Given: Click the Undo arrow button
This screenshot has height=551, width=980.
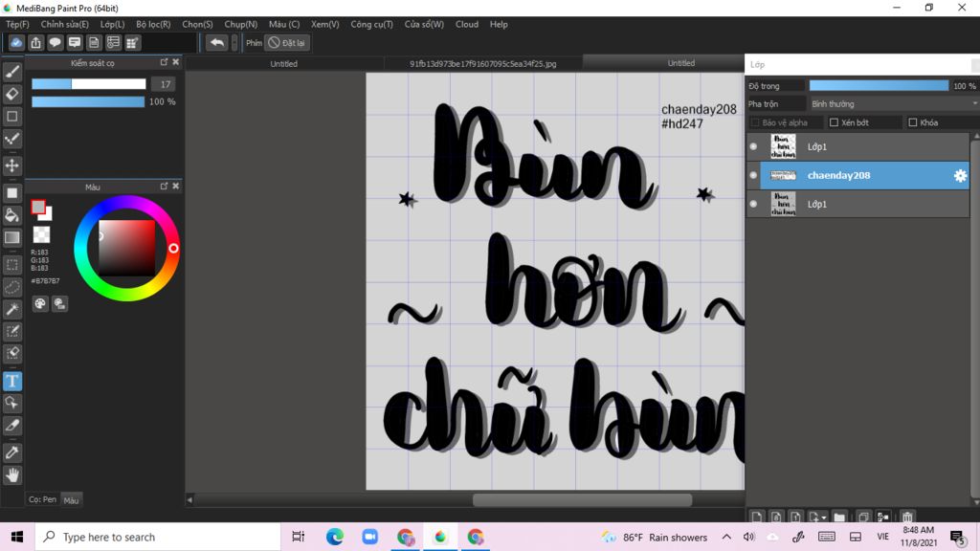Looking at the screenshot, I should [217, 42].
